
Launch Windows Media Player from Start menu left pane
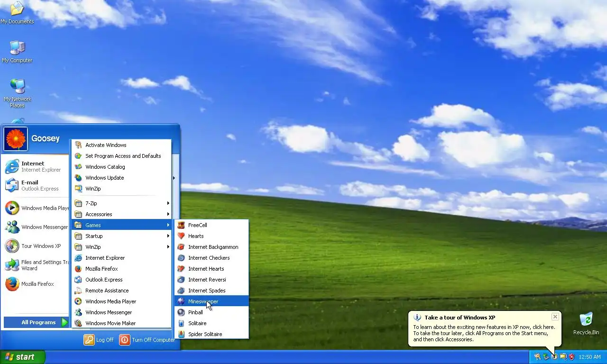pyautogui.click(x=36, y=208)
